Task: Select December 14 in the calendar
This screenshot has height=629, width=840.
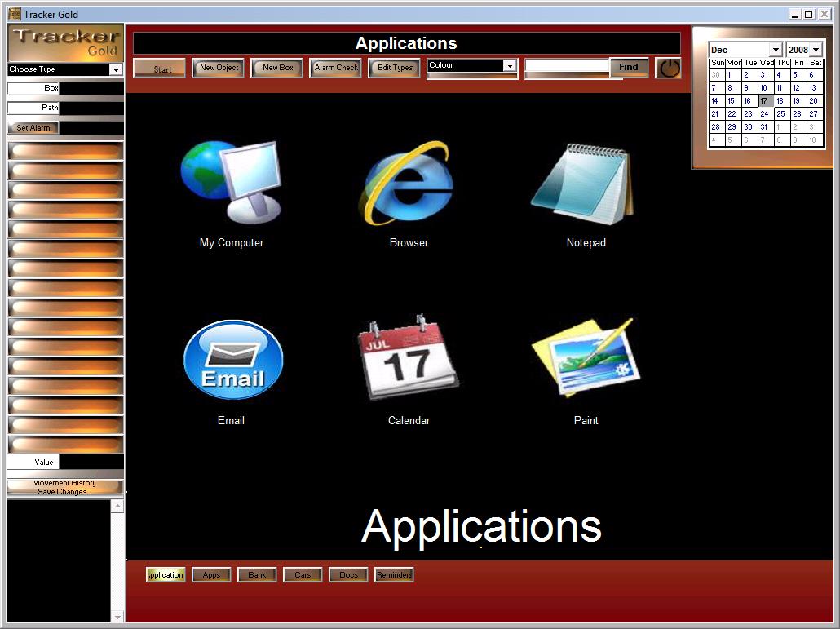Action: 716,100
